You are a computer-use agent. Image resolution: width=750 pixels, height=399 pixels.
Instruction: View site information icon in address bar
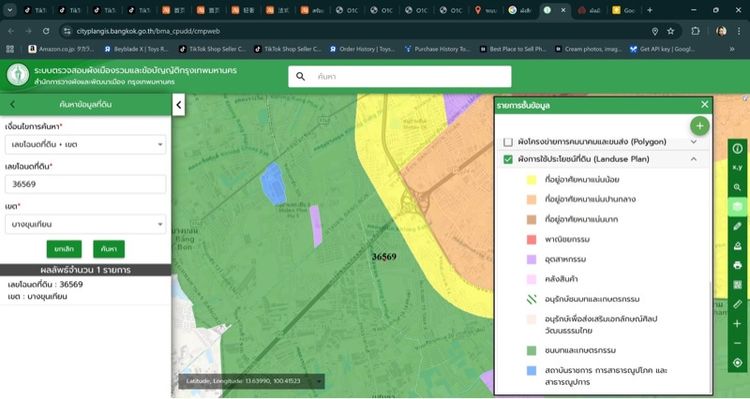tap(67, 31)
